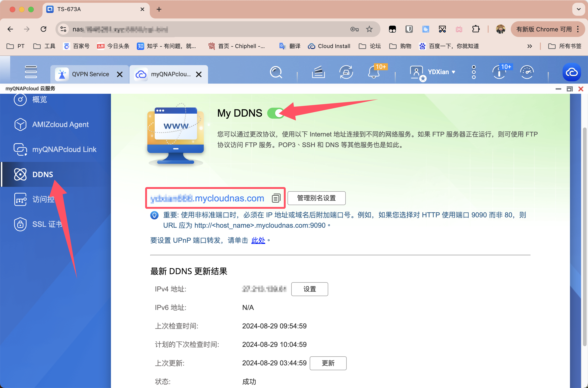This screenshot has height=388, width=588.
Task: Expand the YDXian user dropdown
Action: click(x=453, y=72)
